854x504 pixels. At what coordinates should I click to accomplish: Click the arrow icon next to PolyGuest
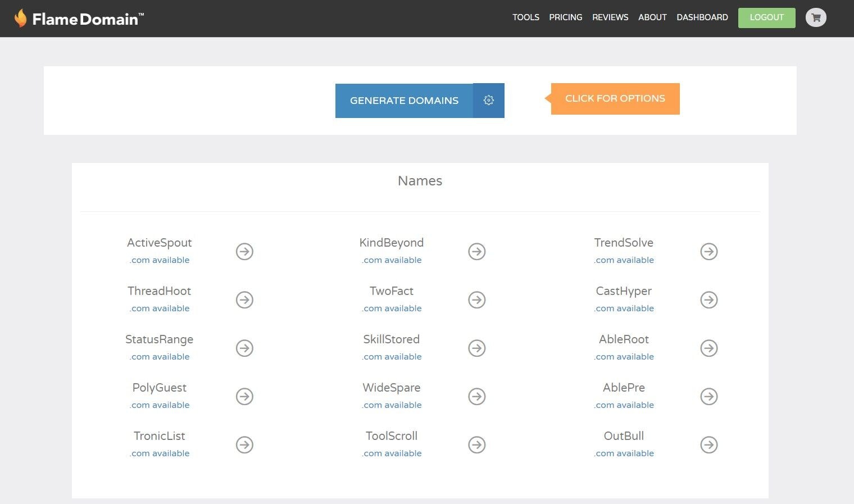pyautogui.click(x=244, y=396)
